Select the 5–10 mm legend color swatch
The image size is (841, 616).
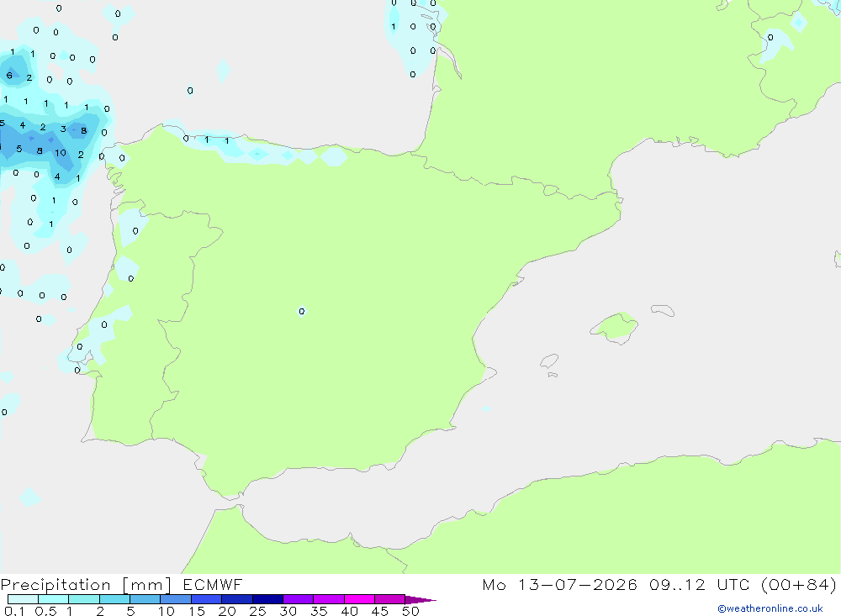click(145, 599)
